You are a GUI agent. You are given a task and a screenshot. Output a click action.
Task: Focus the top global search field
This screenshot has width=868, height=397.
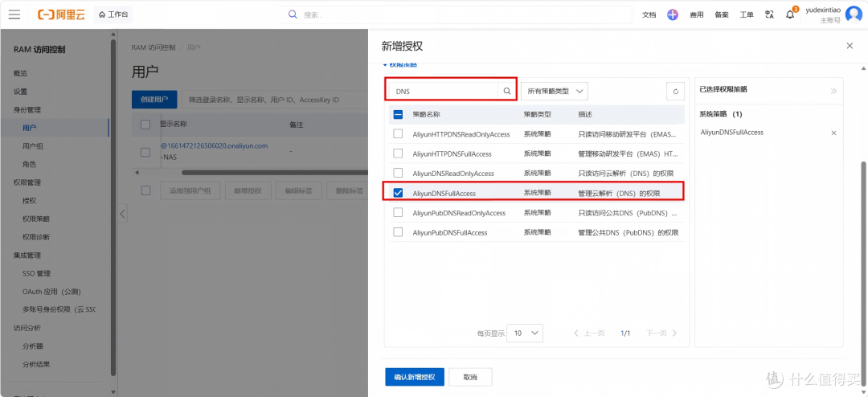click(457, 15)
